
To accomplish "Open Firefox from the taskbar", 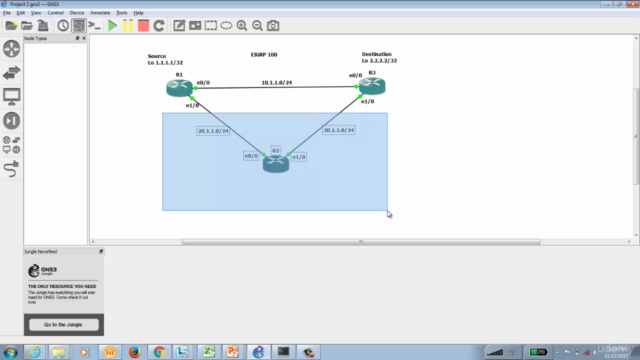I will (x=134, y=352).
